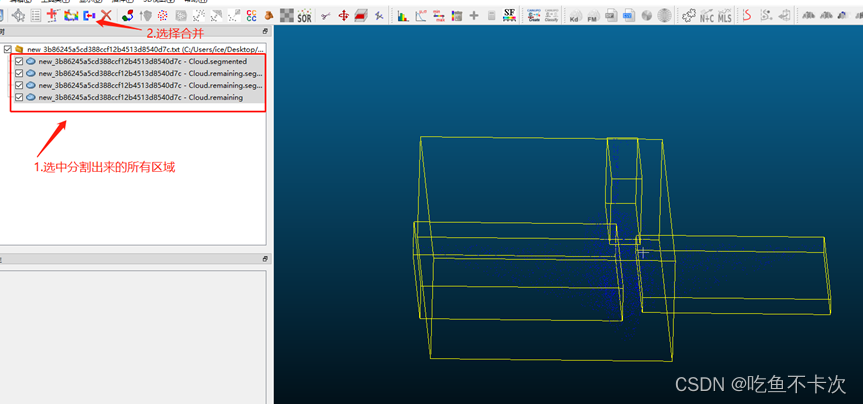This screenshot has height=404, width=863.
Task: Click the color bar trash icon
Action: [x=457, y=16]
